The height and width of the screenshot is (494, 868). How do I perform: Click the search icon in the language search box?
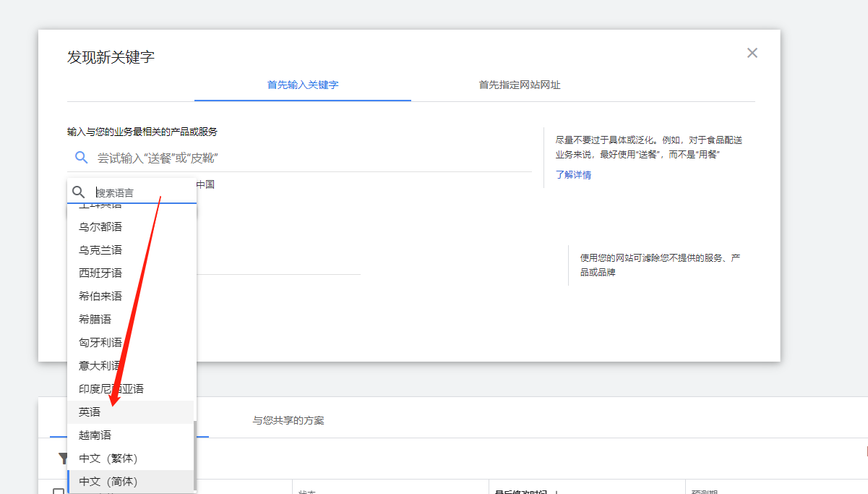tap(79, 192)
